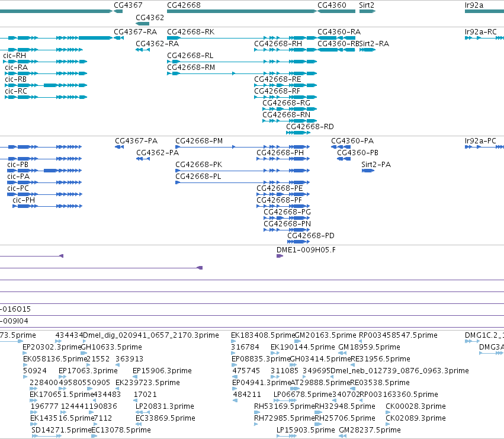Open the cic-PA protein label
The width and height of the screenshot is (504, 439).
coord(18,177)
